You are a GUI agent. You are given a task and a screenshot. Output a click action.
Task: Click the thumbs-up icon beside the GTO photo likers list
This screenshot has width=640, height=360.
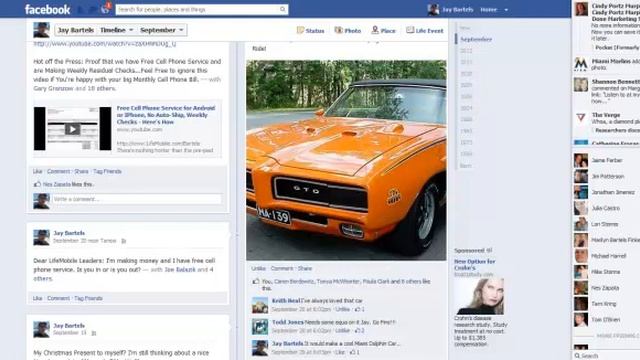tap(256, 281)
